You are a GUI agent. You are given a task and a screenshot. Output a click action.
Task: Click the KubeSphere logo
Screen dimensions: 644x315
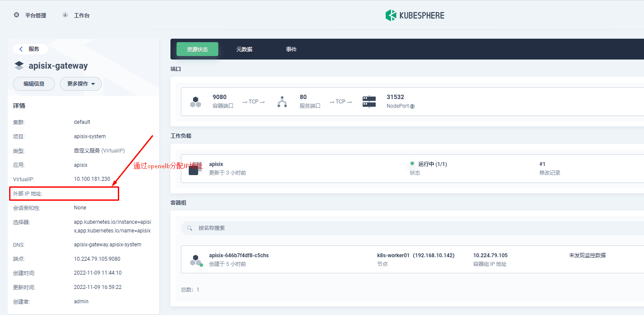(415, 15)
